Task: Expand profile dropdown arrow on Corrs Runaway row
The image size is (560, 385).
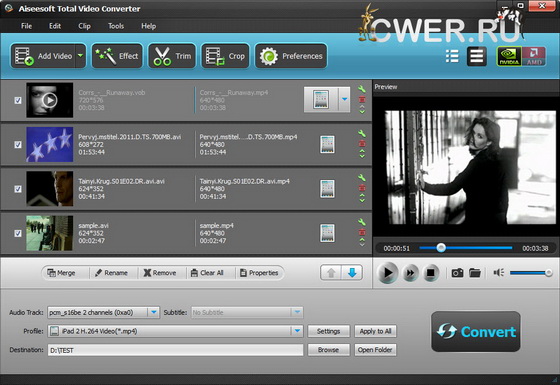Action: (344, 100)
